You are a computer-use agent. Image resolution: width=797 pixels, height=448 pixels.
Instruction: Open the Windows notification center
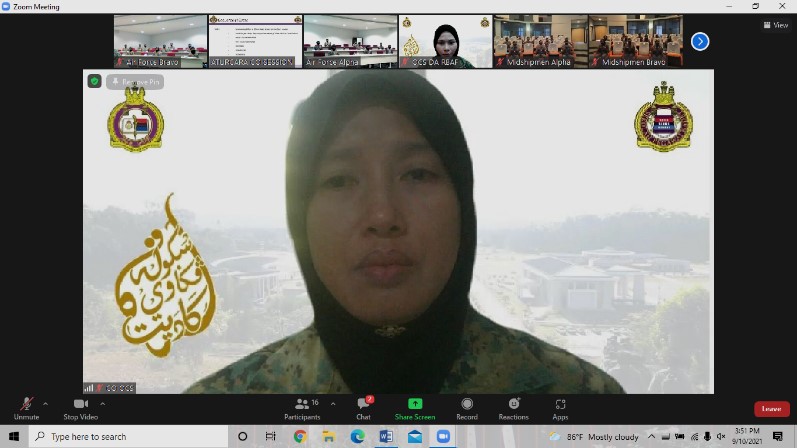[x=777, y=436]
